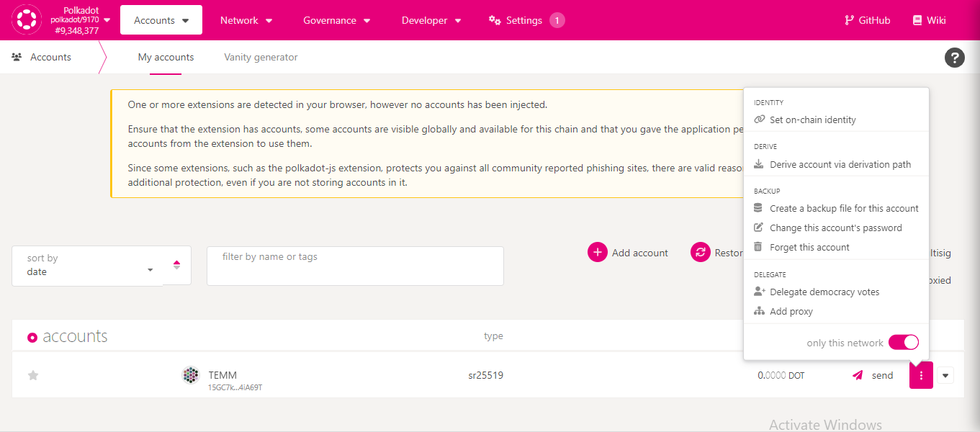Click the Polkadot network logo
980x432 pixels.
pos(27,20)
